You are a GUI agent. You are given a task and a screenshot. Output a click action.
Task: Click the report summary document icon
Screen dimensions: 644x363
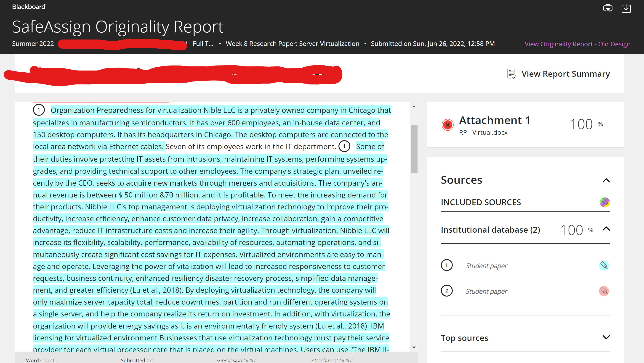click(x=511, y=74)
